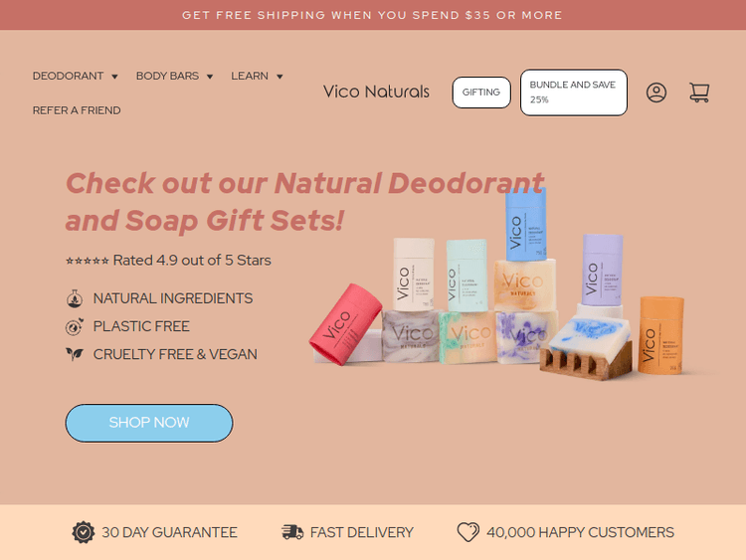This screenshot has height=560, width=746.
Task: Click the natural ingredients flask icon
Action: (x=75, y=298)
